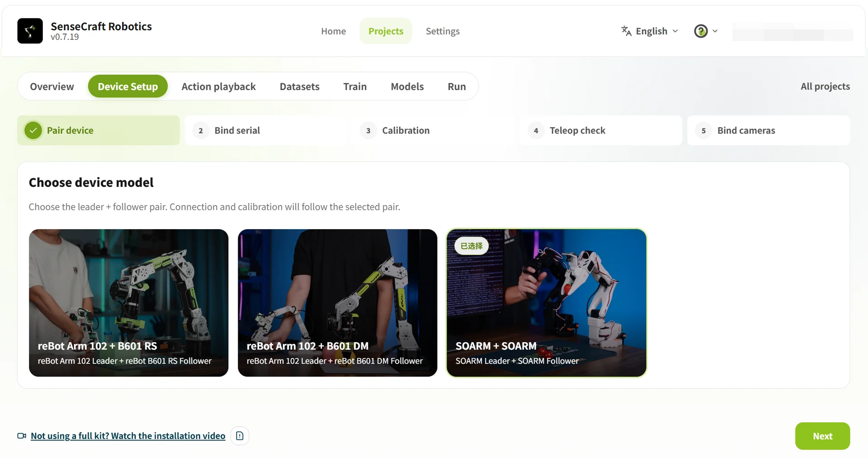
Task: Open the installation video link
Action: click(x=128, y=436)
